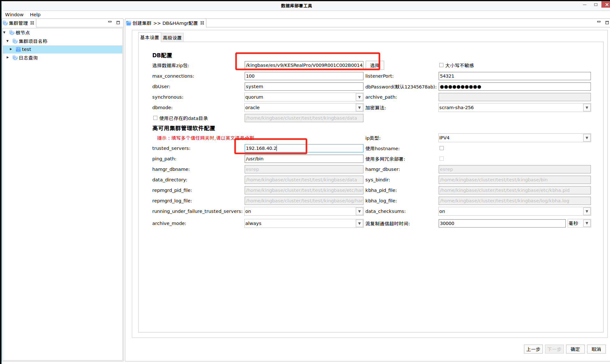
Task: Click the 上一步 button
Action: [533, 349]
